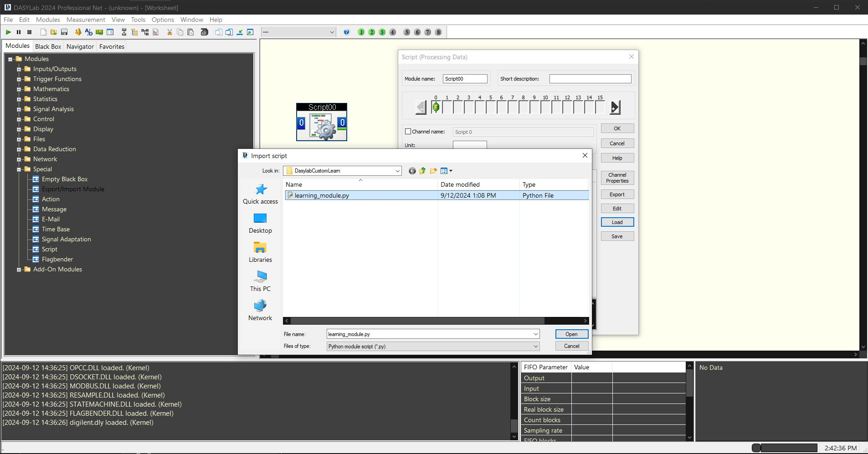Open a worksheet with the folder icon
This screenshot has width=868, height=454.
[54, 32]
